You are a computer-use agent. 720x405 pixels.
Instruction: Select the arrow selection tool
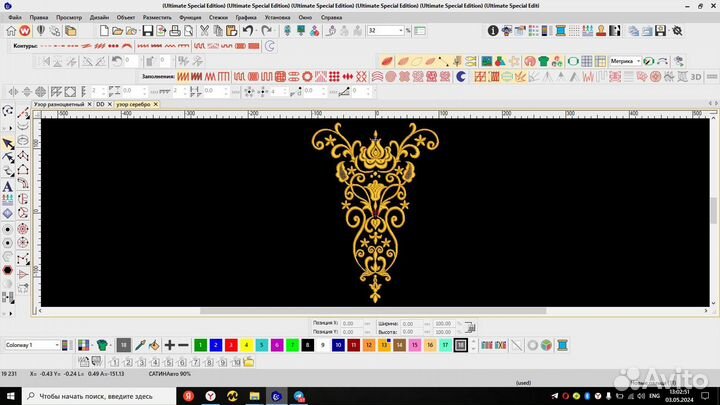(x=8, y=143)
